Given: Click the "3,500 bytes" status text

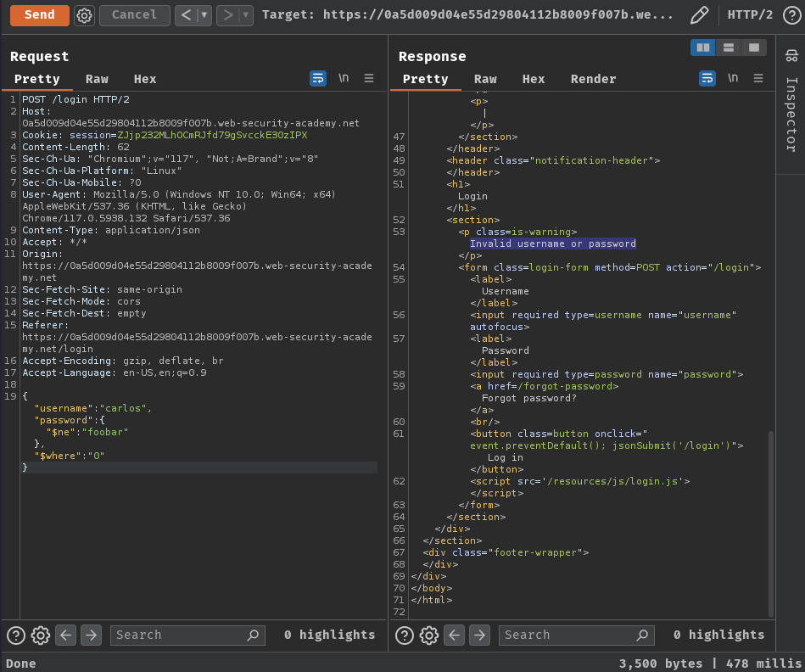Looking at the screenshot, I should tap(660, 664).
